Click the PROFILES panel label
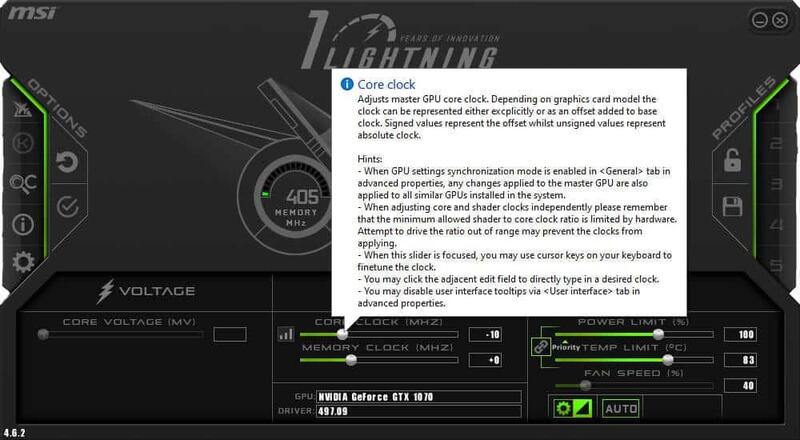The width and height of the screenshot is (800, 440). [x=744, y=108]
